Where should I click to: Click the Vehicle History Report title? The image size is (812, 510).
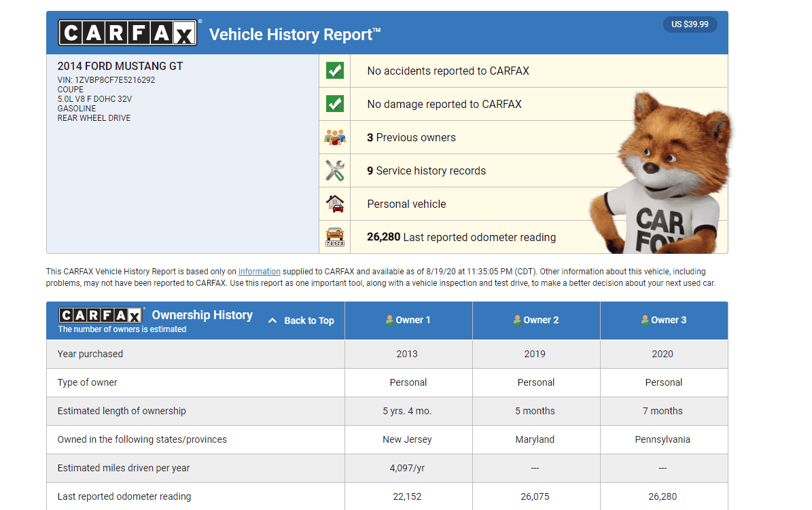[295, 34]
